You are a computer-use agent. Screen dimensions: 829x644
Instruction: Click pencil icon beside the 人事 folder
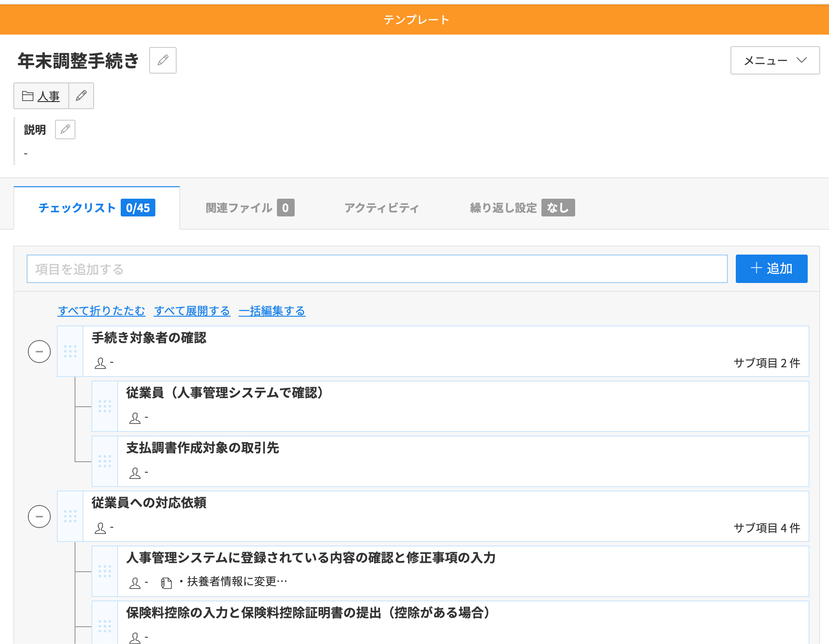[81, 96]
